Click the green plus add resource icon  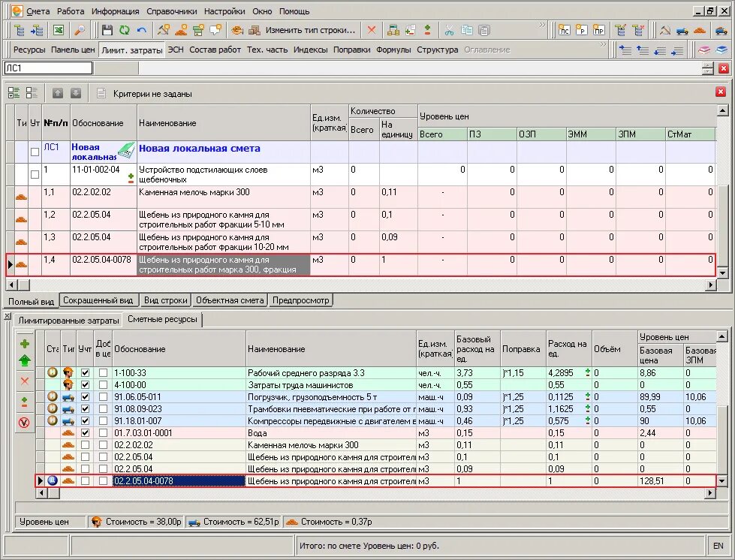25,344
